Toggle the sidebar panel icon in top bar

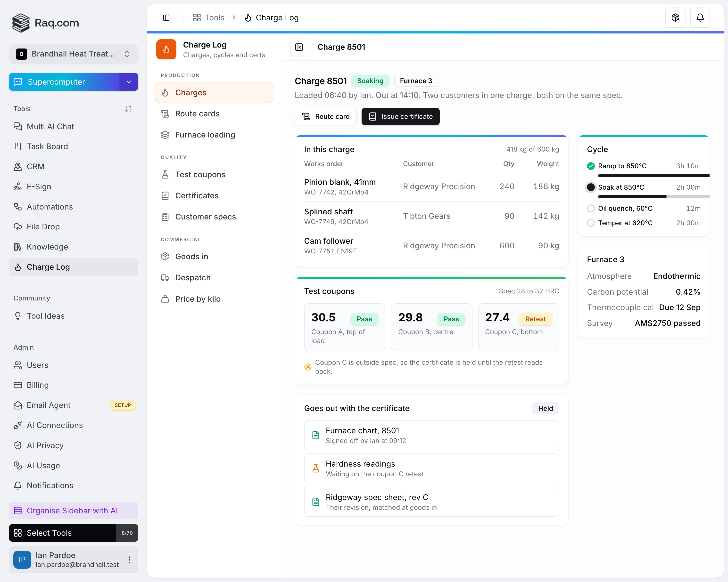click(166, 17)
